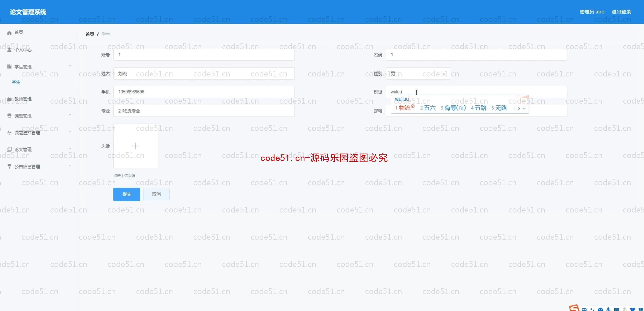The height and width of the screenshot is (311, 644).
Task: Choose IME candidate 1 物流
Action: 405,108
